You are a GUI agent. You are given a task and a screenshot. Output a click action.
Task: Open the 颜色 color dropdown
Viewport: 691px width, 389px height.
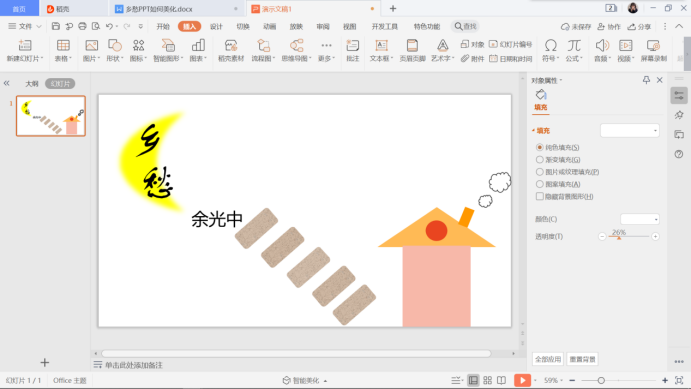coord(639,219)
